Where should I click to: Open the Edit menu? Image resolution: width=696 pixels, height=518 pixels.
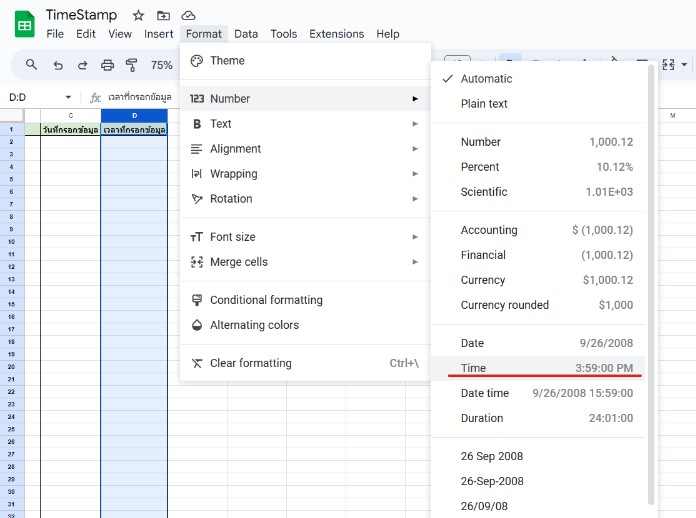(x=86, y=34)
